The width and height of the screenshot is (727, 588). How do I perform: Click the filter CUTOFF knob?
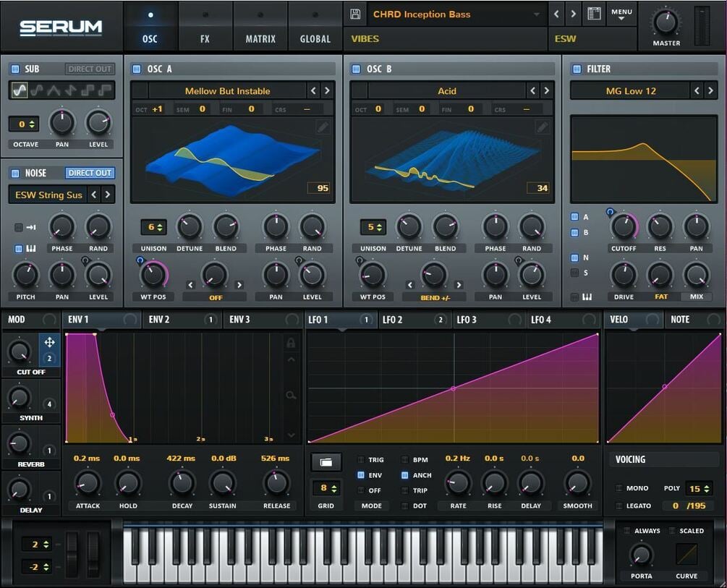click(x=624, y=226)
